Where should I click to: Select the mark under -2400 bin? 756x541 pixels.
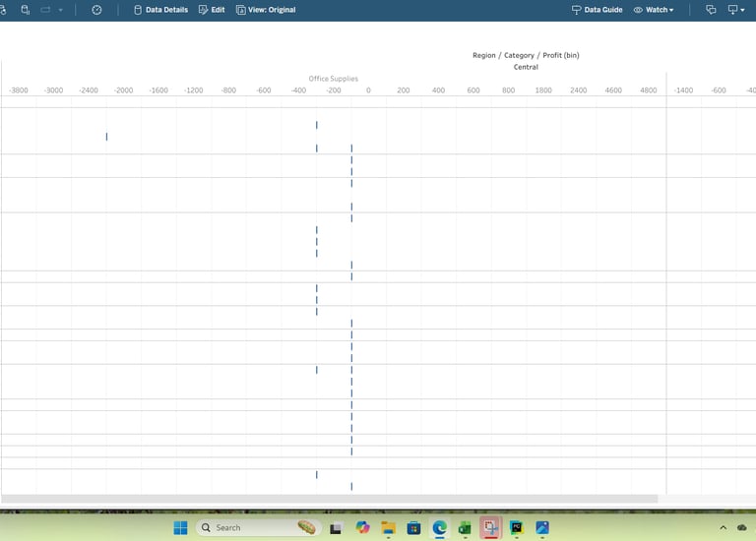[106, 137]
